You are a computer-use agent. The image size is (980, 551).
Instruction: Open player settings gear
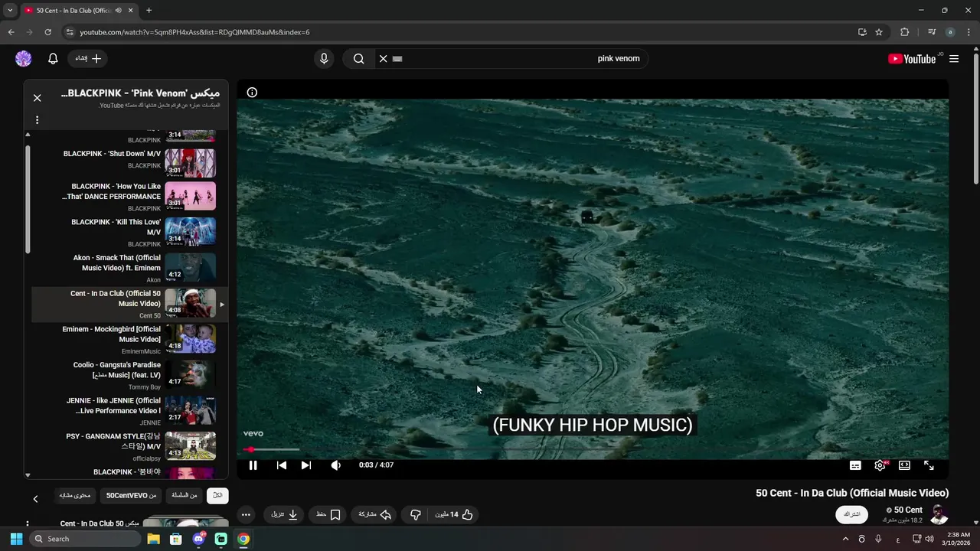click(880, 465)
